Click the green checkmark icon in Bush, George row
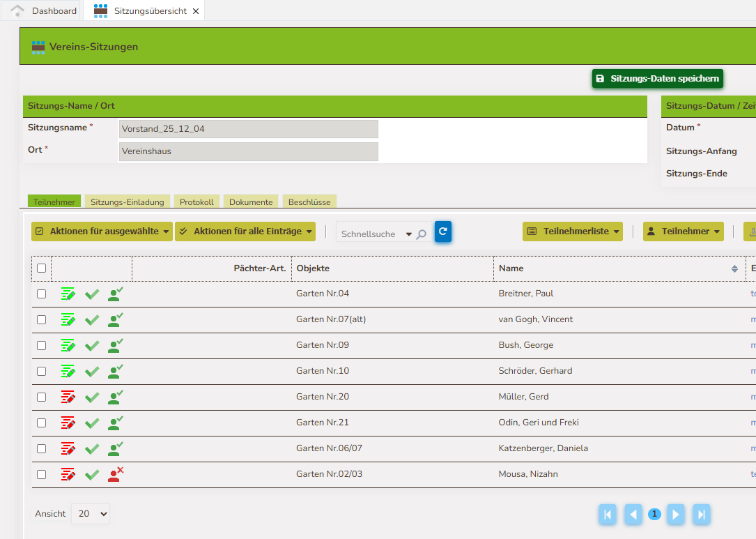This screenshot has width=756, height=539. (x=92, y=346)
